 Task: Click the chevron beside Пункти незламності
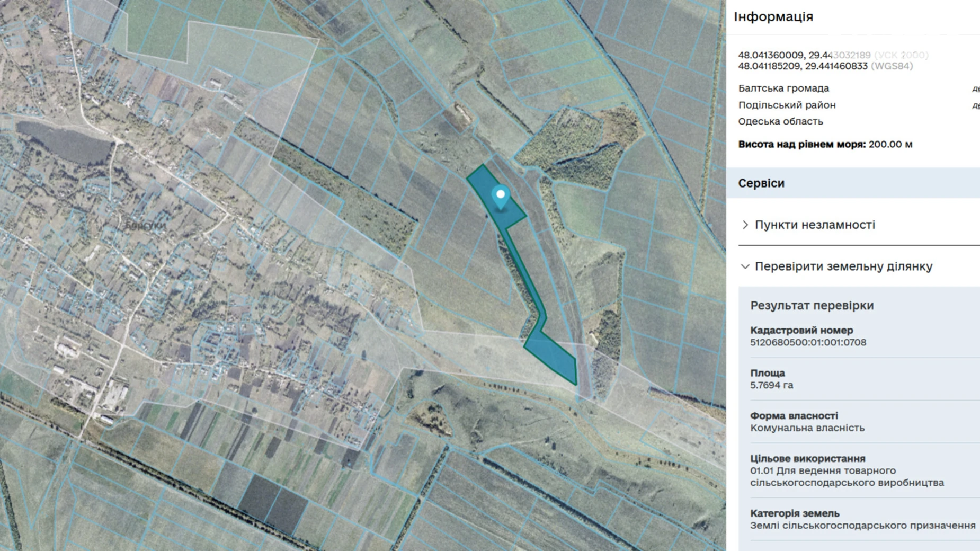745,225
